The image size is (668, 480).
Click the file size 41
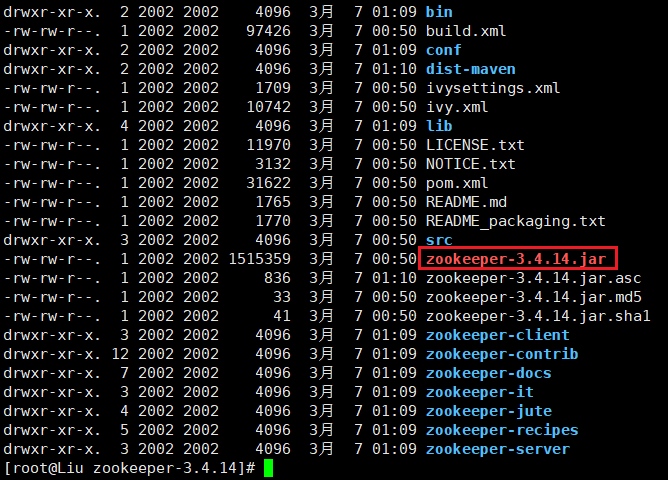[282, 316]
